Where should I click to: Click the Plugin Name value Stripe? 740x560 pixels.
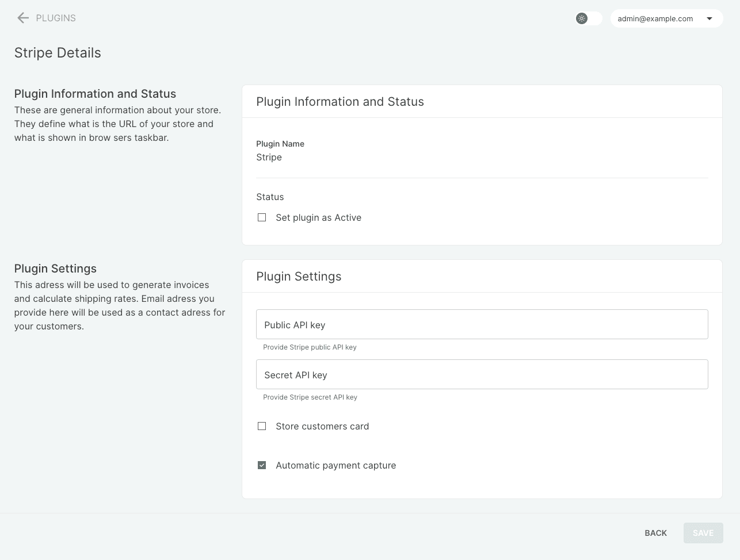(x=269, y=157)
